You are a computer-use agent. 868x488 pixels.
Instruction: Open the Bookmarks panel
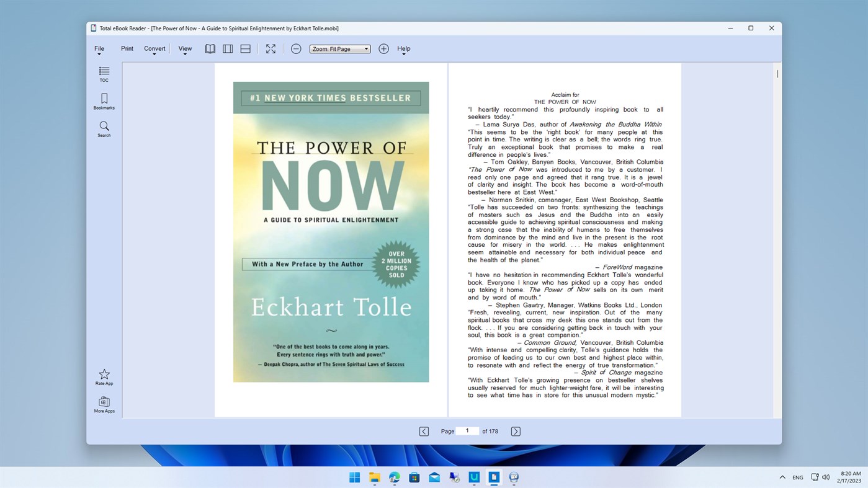point(104,100)
